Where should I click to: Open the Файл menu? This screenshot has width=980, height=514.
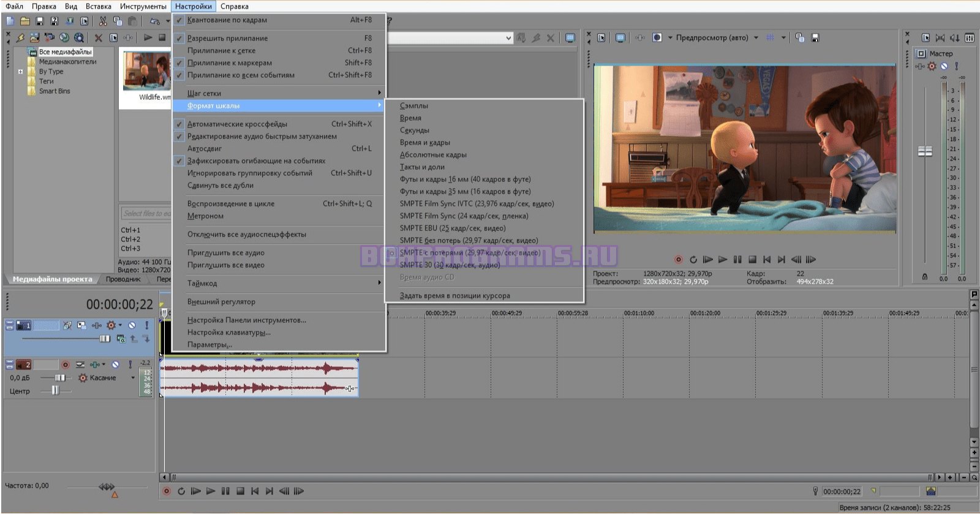[x=14, y=6]
